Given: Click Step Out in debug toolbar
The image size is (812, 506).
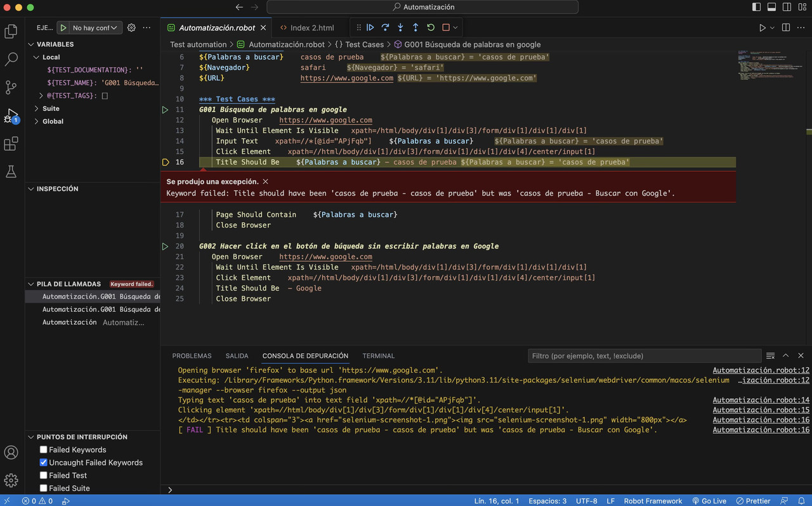Looking at the screenshot, I should pyautogui.click(x=416, y=27).
